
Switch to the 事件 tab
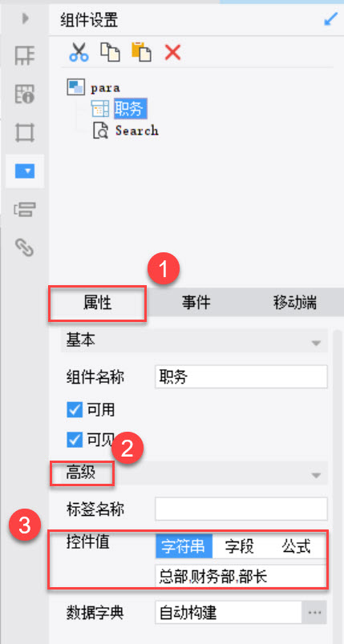coord(196,303)
